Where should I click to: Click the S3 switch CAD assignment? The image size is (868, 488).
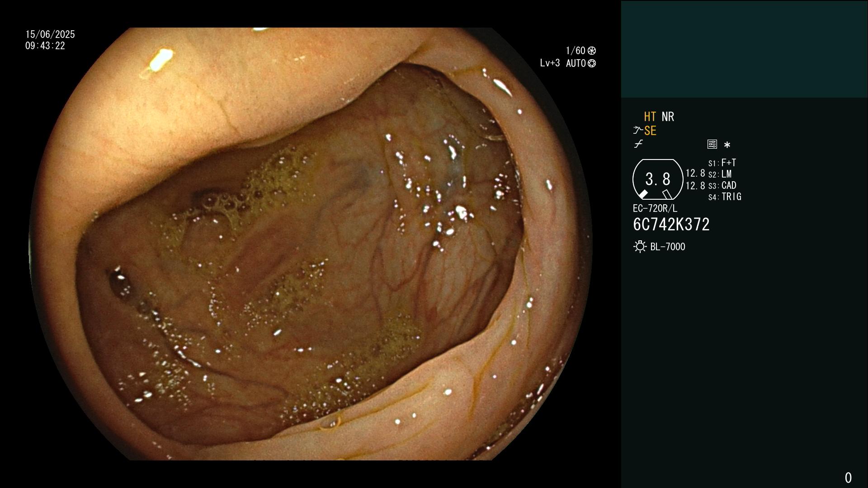pos(722,185)
